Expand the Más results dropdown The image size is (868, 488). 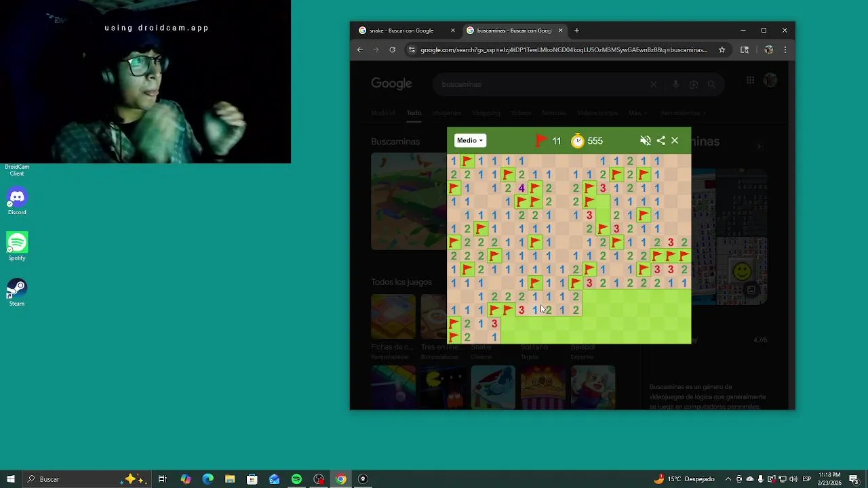tap(637, 113)
